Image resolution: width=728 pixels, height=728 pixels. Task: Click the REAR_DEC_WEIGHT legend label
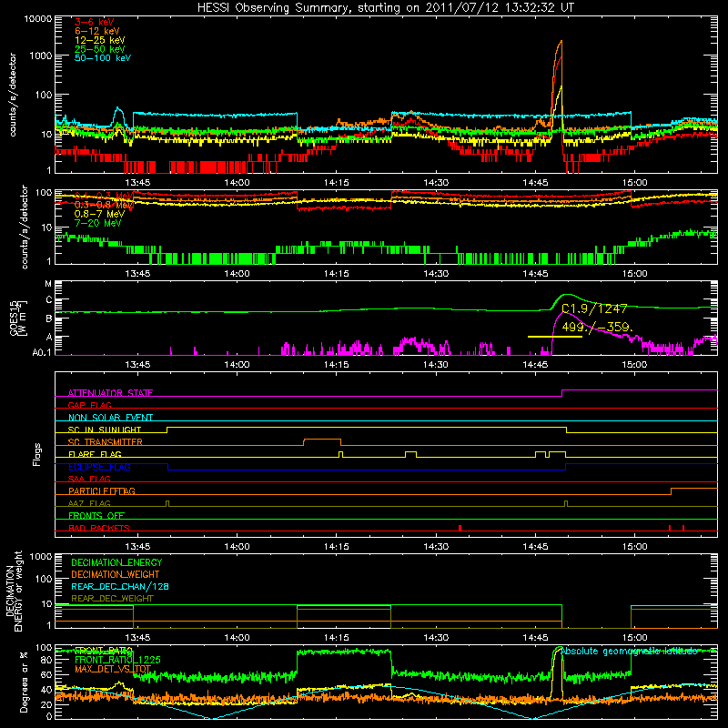click(x=112, y=599)
